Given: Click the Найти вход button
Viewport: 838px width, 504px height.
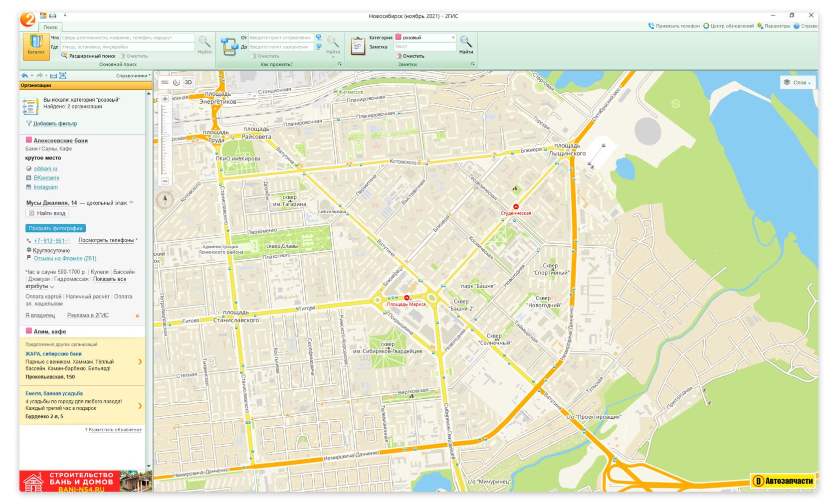Looking at the screenshot, I should click(x=47, y=213).
